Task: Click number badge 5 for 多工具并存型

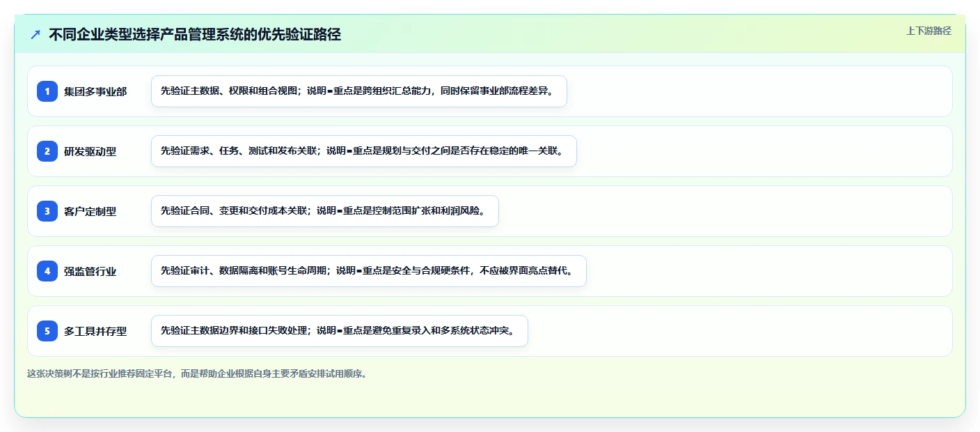Action: [x=47, y=331]
